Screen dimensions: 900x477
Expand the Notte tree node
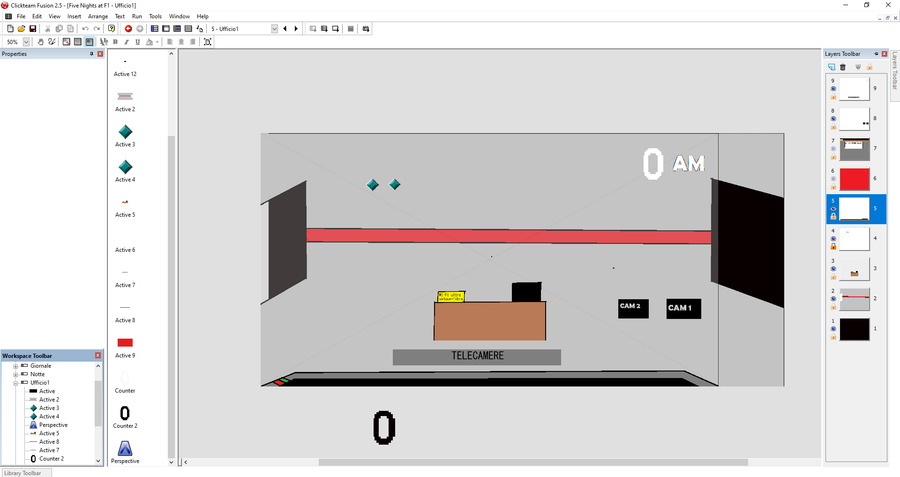pyautogui.click(x=15, y=374)
